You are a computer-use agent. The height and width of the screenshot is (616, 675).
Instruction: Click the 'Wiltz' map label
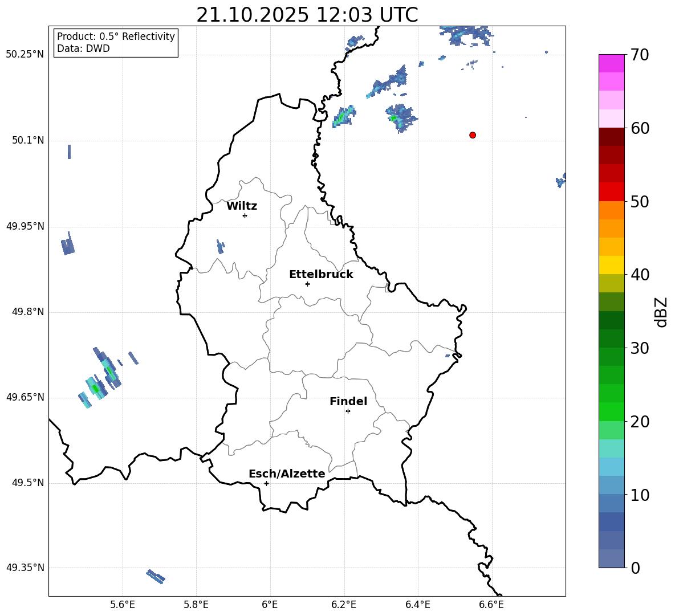coord(242,206)
